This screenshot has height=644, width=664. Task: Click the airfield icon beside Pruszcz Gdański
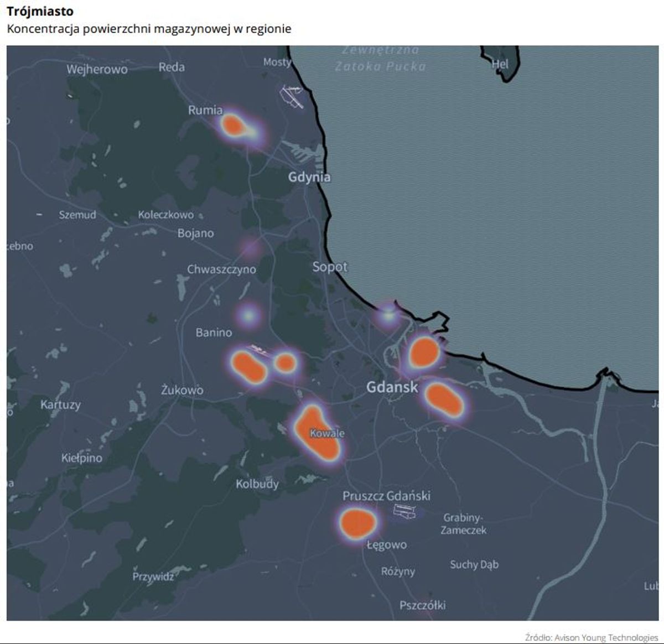point(404,512)
